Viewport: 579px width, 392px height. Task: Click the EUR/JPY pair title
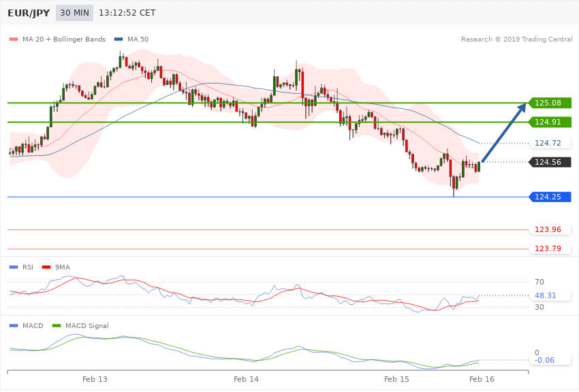29,14
